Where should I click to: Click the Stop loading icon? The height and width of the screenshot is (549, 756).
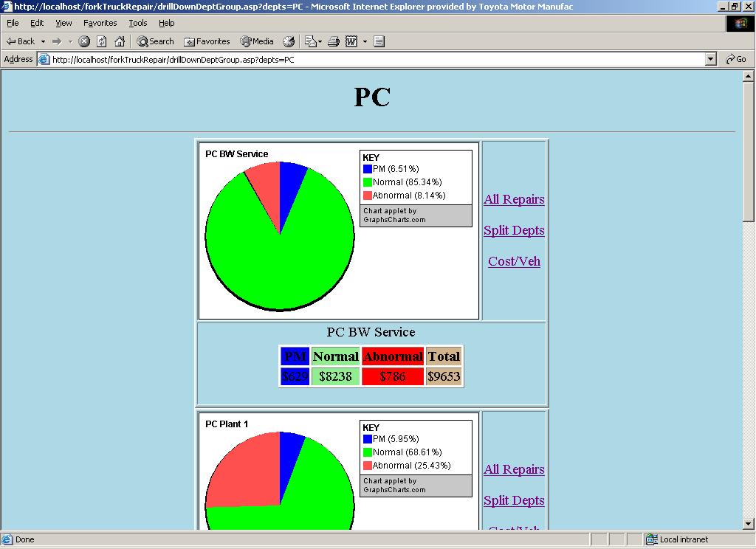point(84,41)
